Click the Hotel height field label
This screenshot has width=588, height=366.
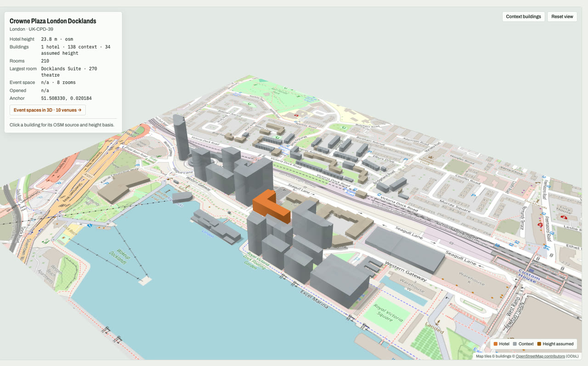22,39
